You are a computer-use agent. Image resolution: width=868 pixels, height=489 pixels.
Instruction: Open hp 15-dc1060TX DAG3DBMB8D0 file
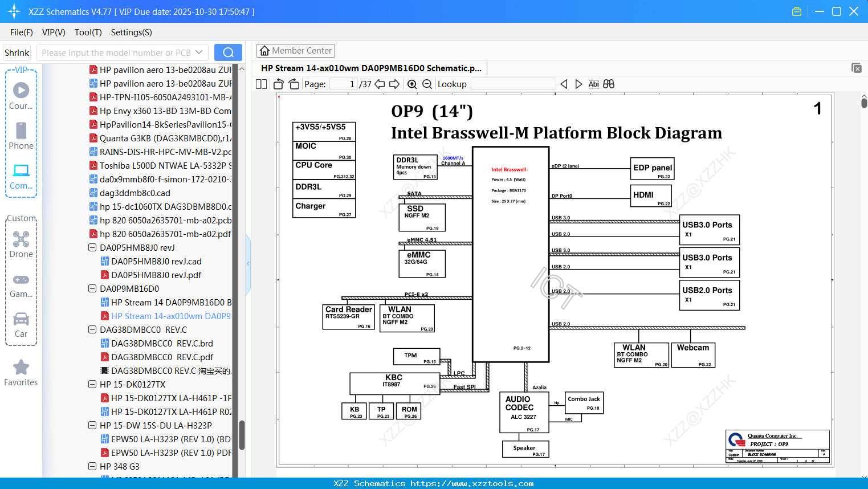click(161, 206)
